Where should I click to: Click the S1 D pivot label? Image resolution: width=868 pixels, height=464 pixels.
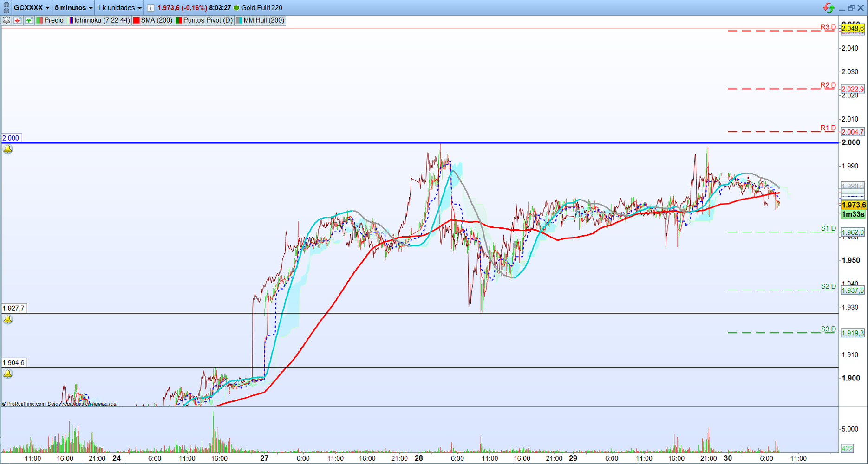(x=828, y=228)
